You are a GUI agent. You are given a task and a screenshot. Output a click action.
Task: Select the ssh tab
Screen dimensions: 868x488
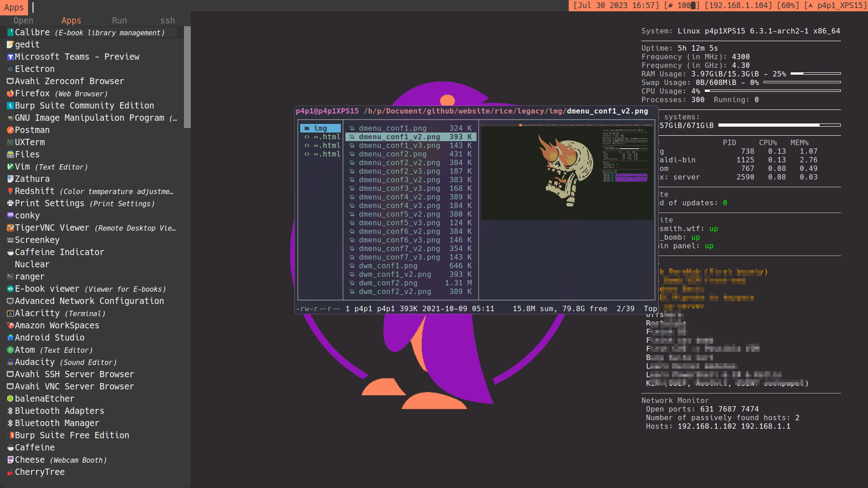[x=167, y=20]
